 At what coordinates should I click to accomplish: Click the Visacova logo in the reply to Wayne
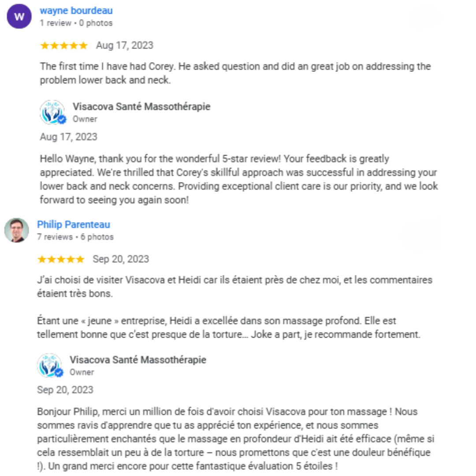pos(52,112)
